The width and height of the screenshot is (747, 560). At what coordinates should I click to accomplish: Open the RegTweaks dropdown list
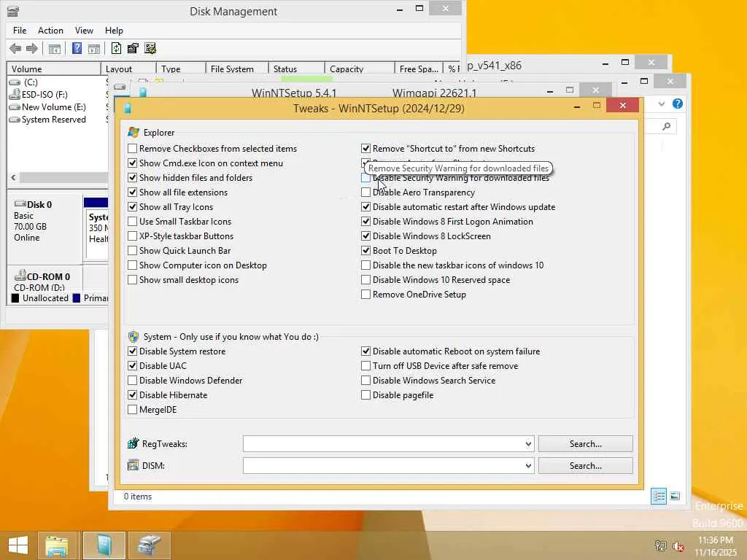pyautogui.click(x=528, y=444)
